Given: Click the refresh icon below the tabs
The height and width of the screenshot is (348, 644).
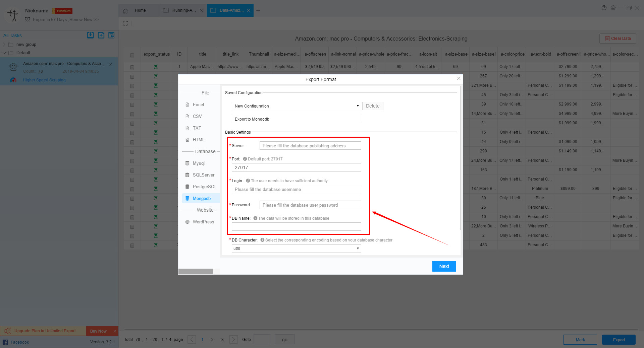Looking at the screenshot, I should 125,23.
